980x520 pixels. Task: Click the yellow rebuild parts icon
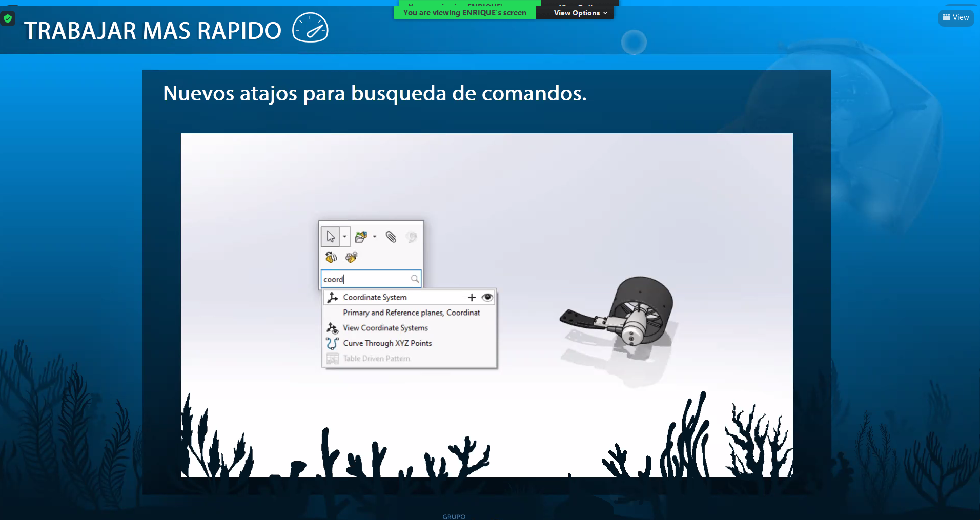331,257
